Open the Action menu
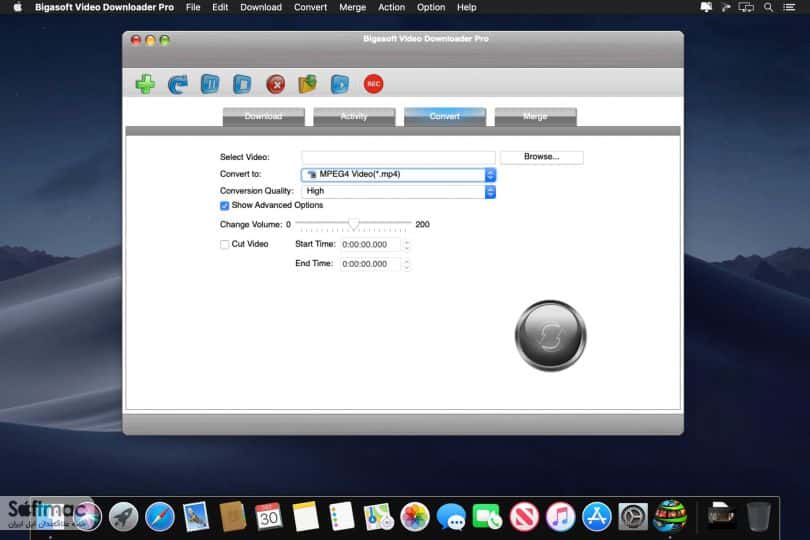This screenshot has height=540, width=810. click(392, 7)
